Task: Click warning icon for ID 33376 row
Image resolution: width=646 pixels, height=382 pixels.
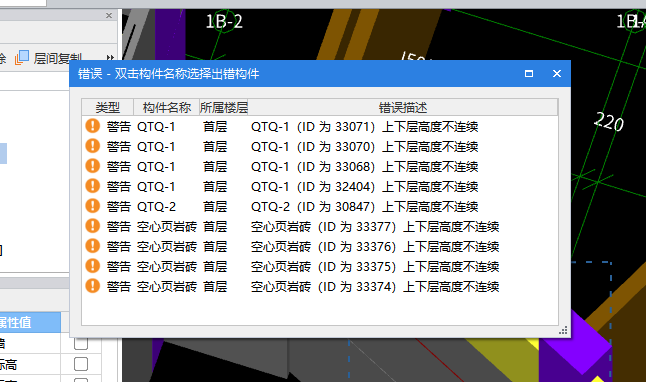Action: click(93, 246)
